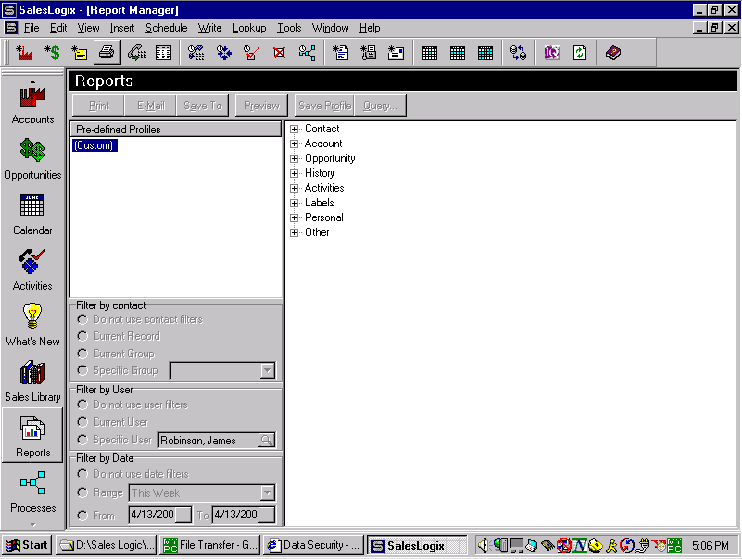
Task: Click the red X delete toolbar icon
Action: [279, 53]
